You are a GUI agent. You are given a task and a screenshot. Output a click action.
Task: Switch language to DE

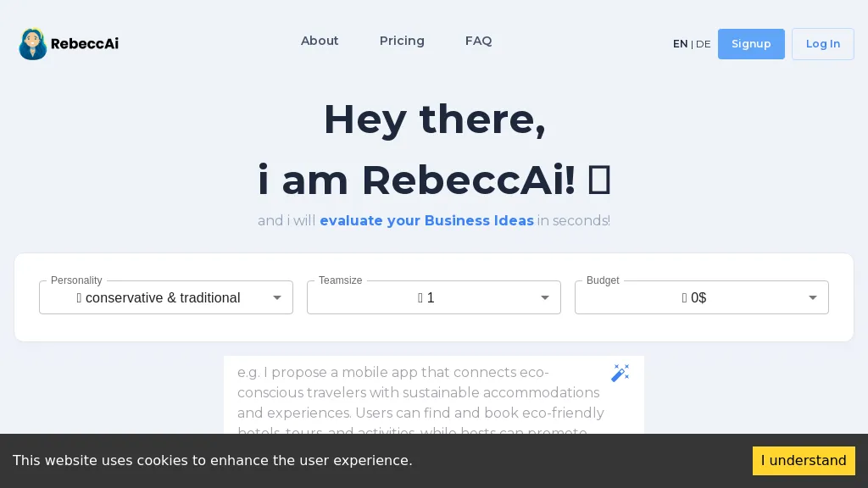coord(703,43)
